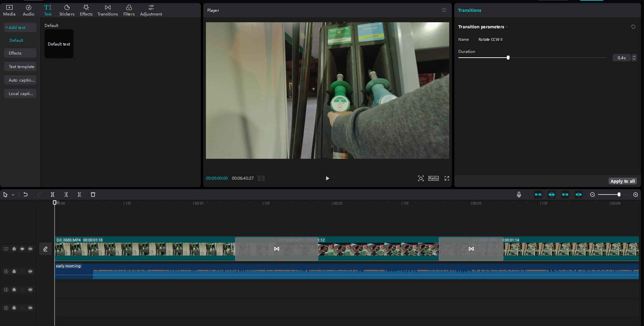Open Text template in the sidebar

21,67
